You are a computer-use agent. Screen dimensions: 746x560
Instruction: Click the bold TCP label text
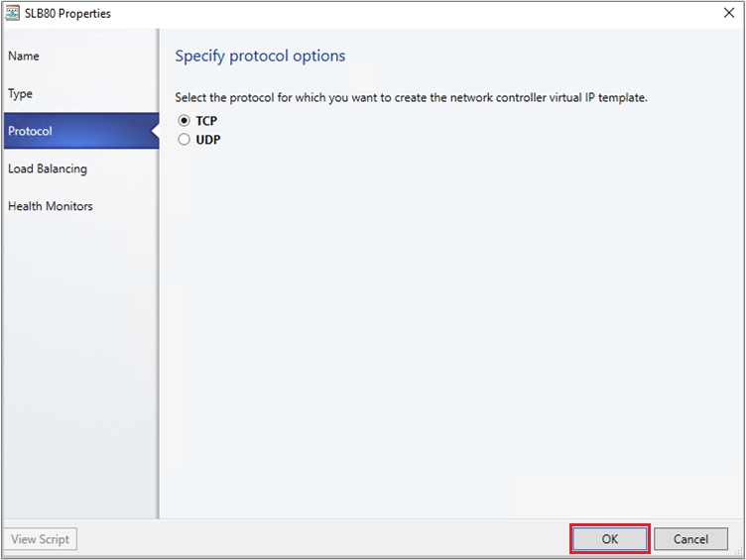pos(206,121)
